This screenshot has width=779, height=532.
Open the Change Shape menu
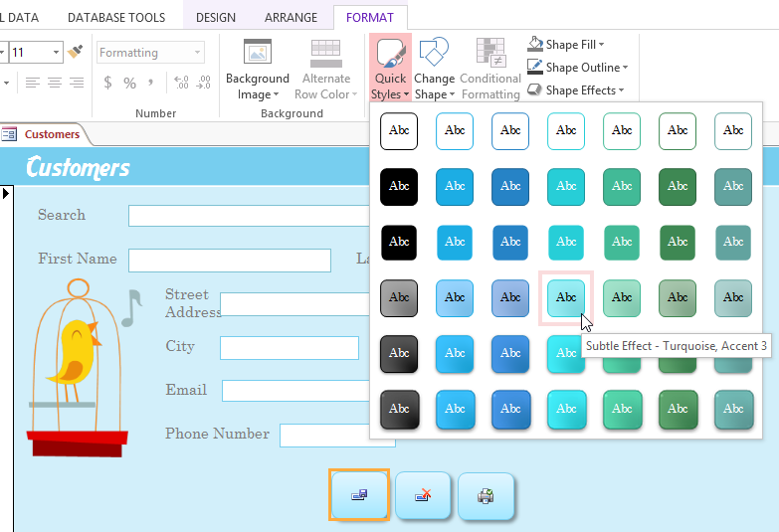[x=434, y=68]
